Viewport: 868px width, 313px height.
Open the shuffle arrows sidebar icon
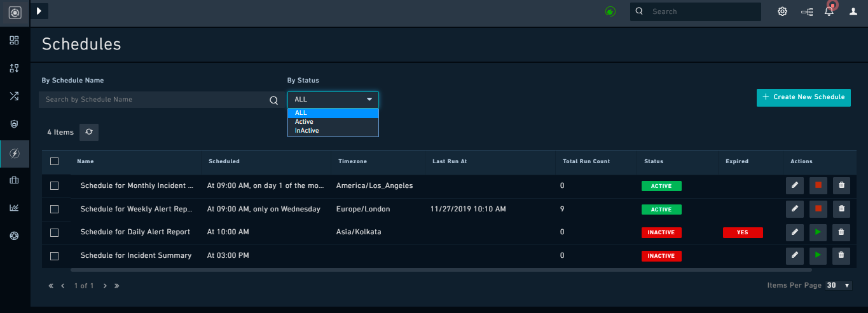pyautogui.click(x=15, y=97)
